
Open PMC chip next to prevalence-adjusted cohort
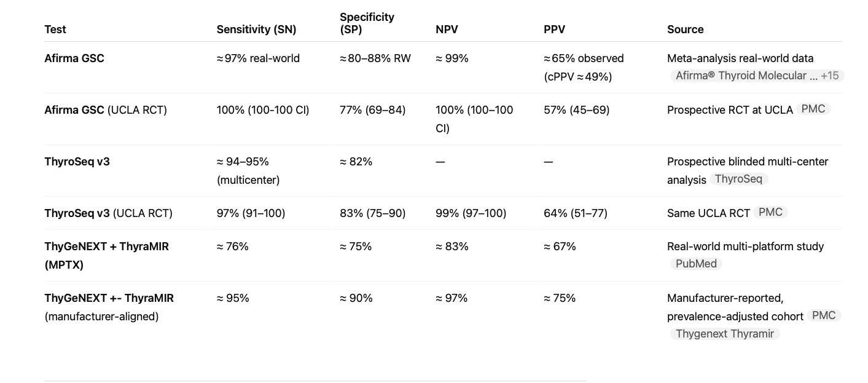click(x=824, y=315)
